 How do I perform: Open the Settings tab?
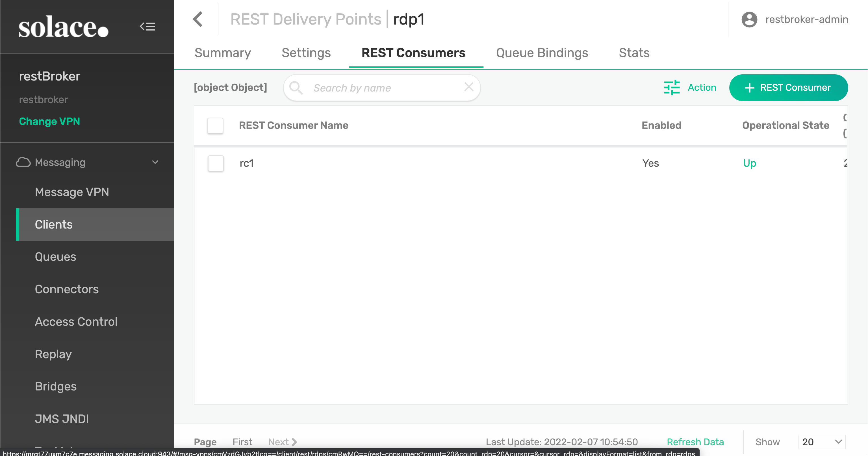pyautogui.click(x=306, y=53)
